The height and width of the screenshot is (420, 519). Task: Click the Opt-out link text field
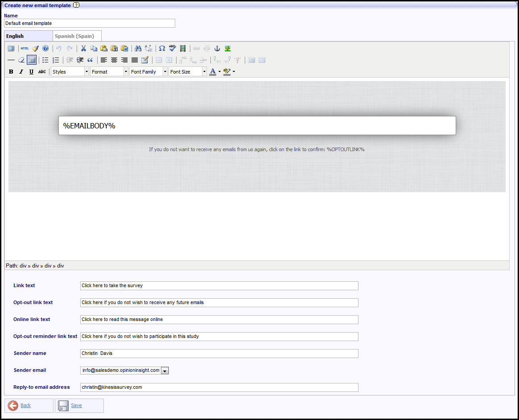click(x=219, y=302)
